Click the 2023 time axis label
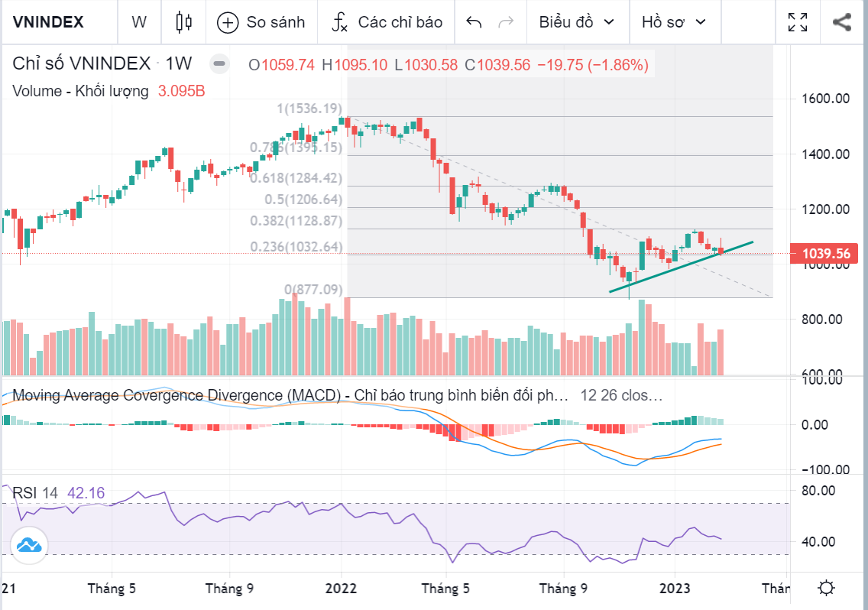The image size is (868, 610). (675, 589)
